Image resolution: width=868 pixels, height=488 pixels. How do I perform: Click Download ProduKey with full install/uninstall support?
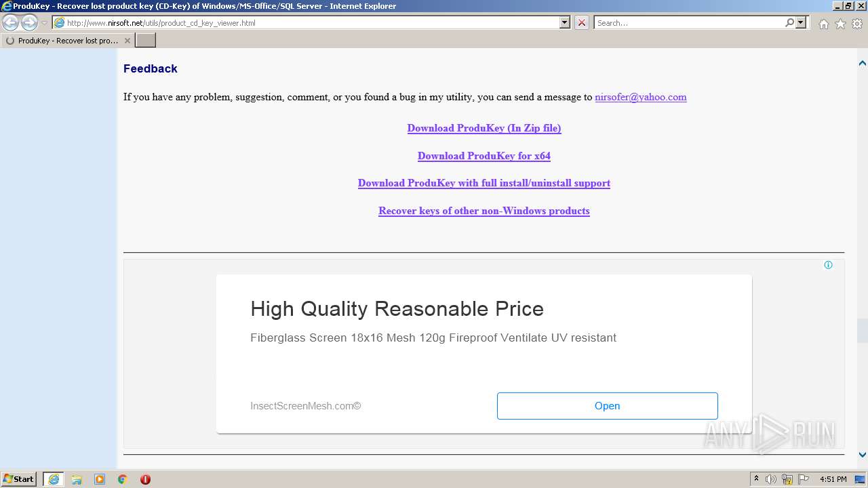[x=484, y=183]
